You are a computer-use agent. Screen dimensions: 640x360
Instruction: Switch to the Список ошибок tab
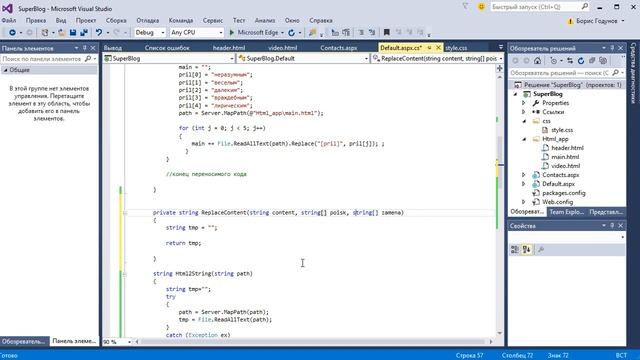(x=167, y=48)
